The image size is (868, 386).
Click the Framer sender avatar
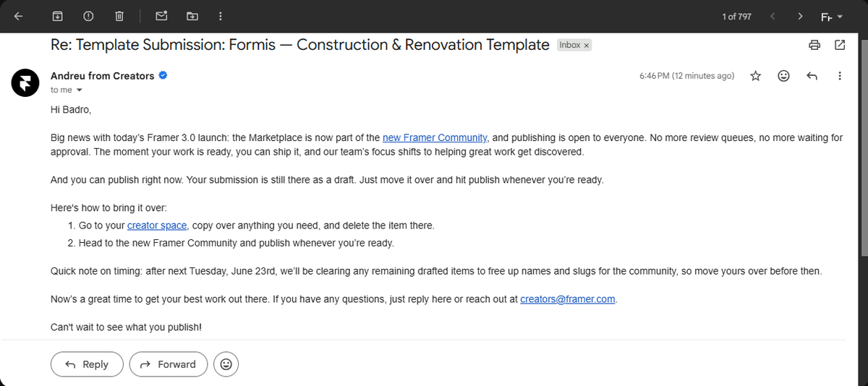click(x=25, y=82)
